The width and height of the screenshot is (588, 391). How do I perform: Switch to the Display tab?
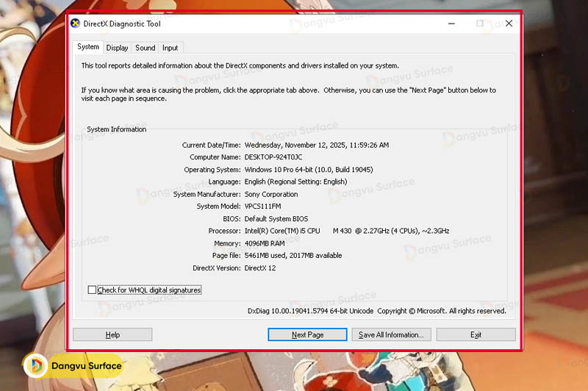click(x=117, y=48)
